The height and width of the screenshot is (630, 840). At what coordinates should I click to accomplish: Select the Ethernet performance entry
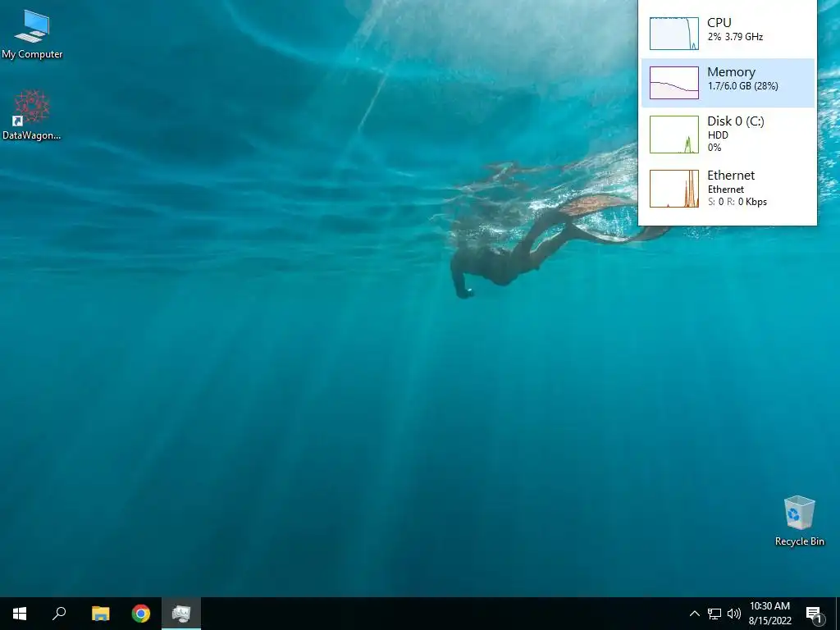pos(728,189)
